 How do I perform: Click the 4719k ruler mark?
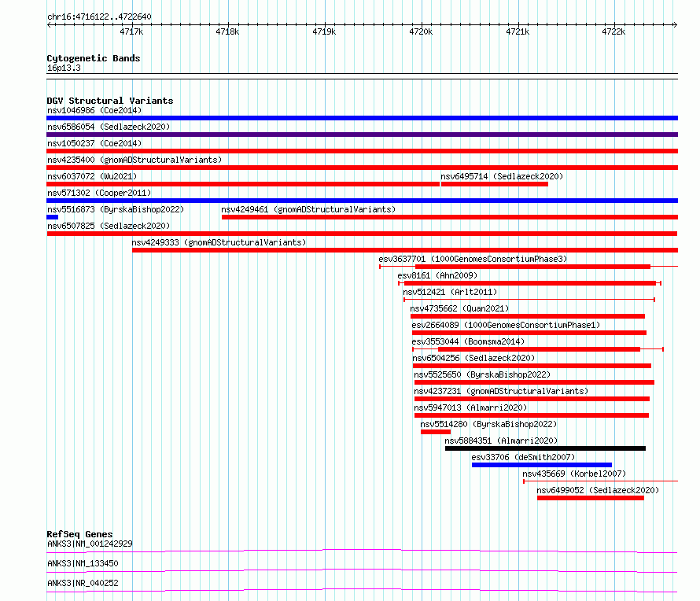click(324, 31)
